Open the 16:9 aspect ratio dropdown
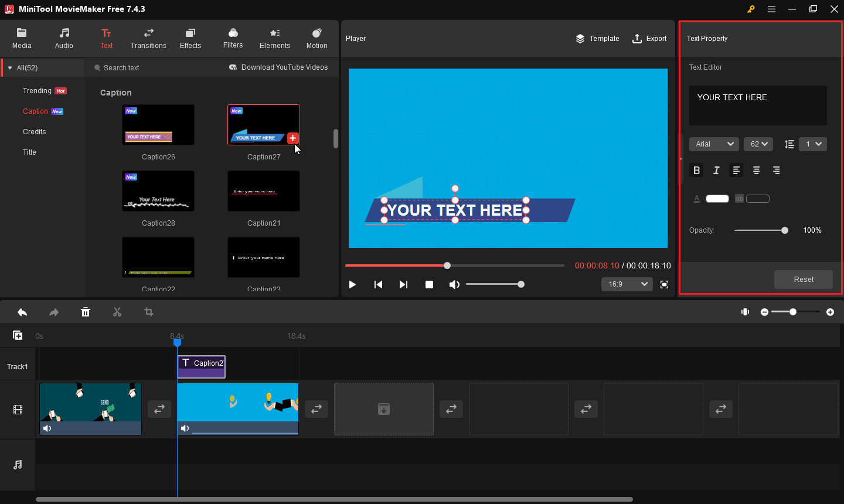Viewport: 844px width, 504px height. [627, 284]
